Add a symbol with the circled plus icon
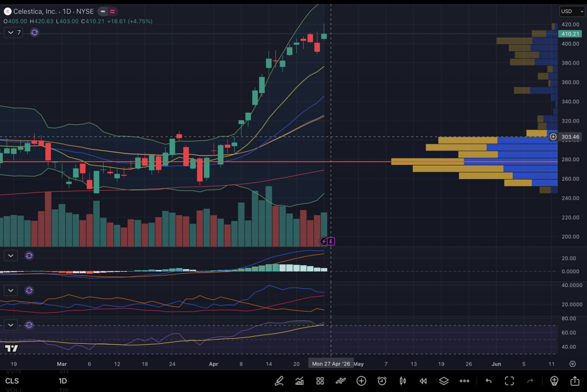This screenshot has height=392, width=587. pos(361,381)
